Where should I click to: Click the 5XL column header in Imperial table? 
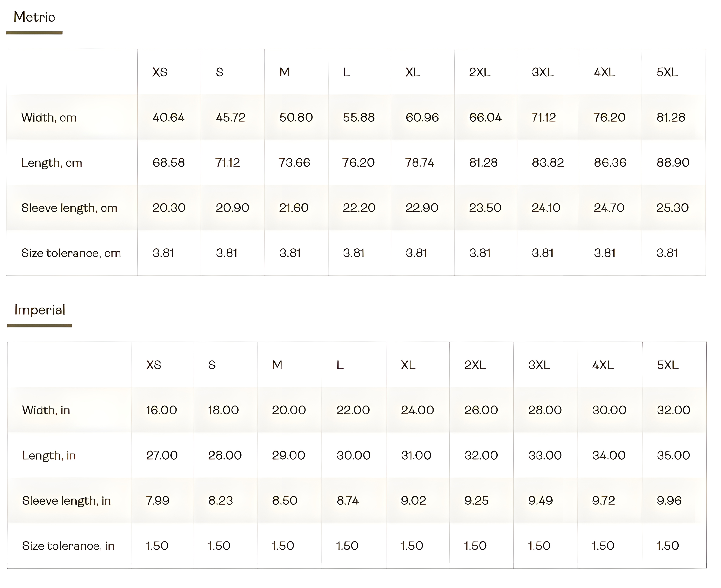pyautogui.click(x=667, y=365)
